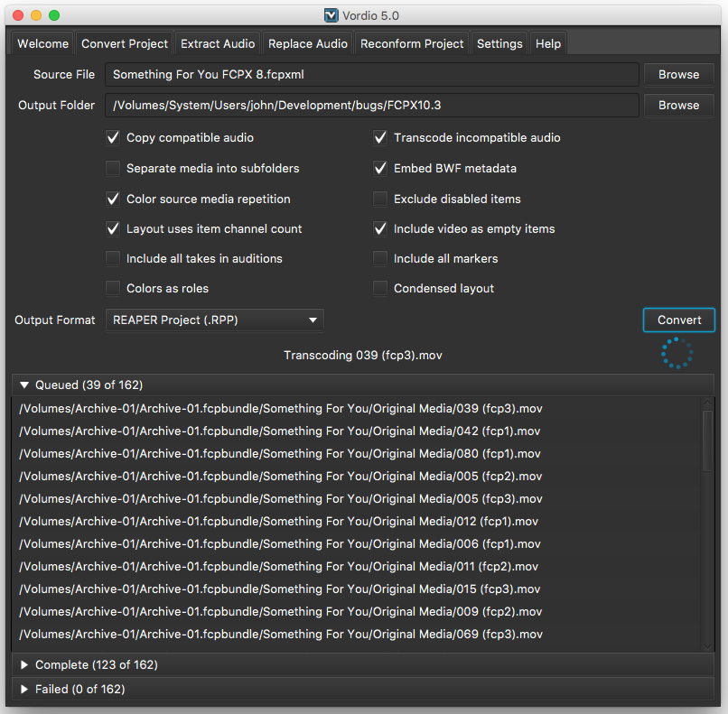This screenshot has height=714, width=728.
Task: Maximize the Vordio window
Action: [x=54, y=15]
